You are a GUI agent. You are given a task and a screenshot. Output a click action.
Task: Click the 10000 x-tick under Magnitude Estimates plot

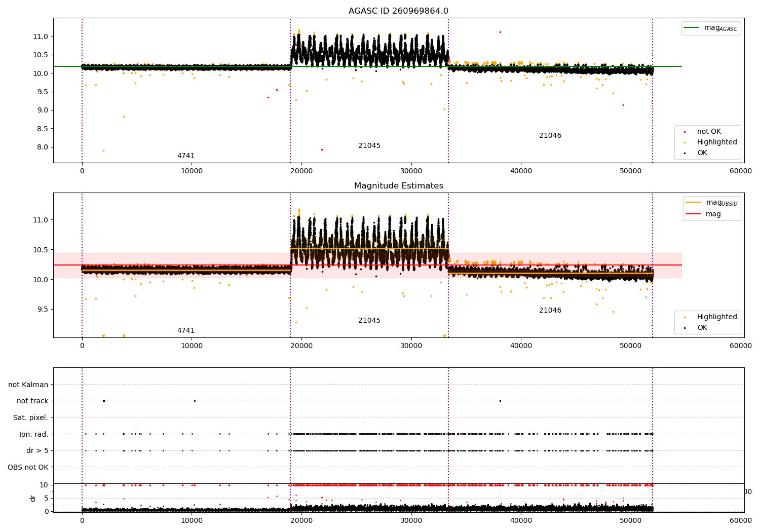tap(192, 346)
